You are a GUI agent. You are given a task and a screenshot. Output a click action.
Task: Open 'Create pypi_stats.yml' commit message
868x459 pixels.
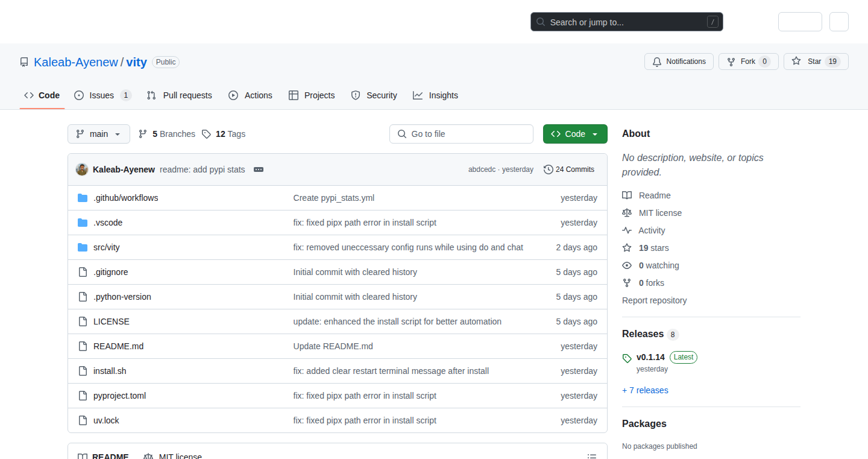click(x=334, y=198)
